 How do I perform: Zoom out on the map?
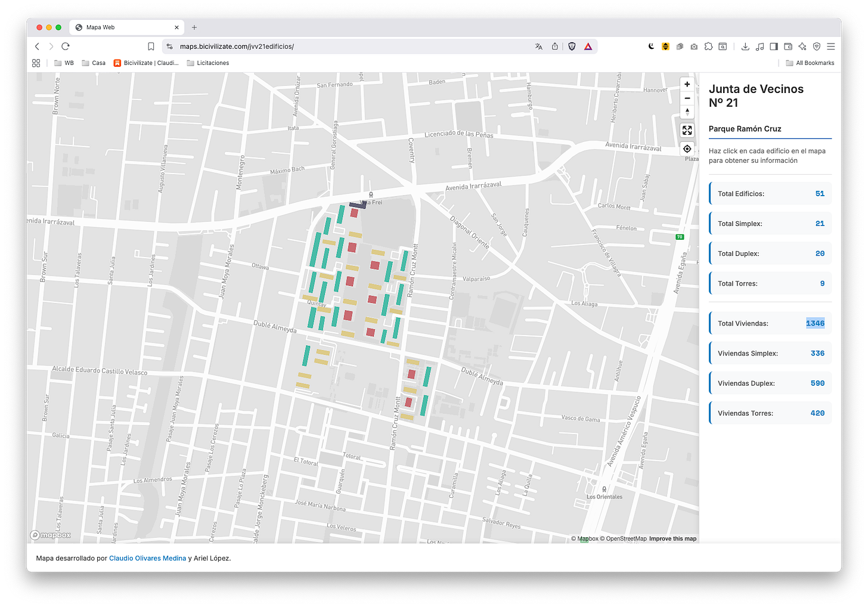(x=687, y=98)
